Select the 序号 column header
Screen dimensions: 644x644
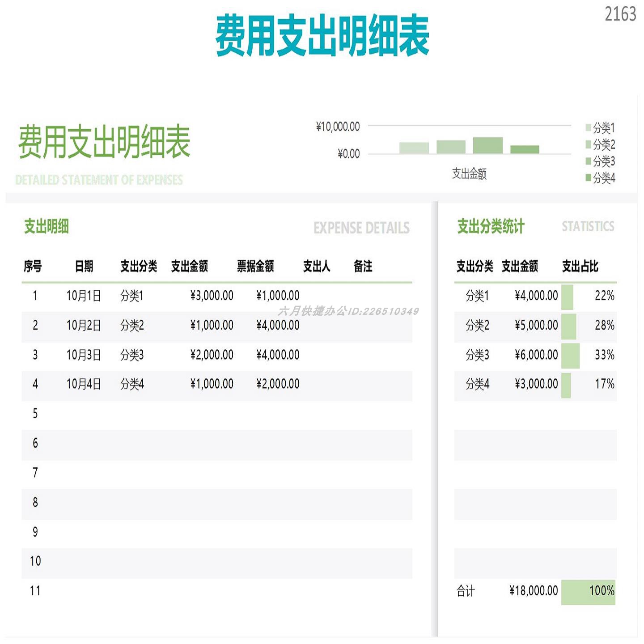coord(33,267)
